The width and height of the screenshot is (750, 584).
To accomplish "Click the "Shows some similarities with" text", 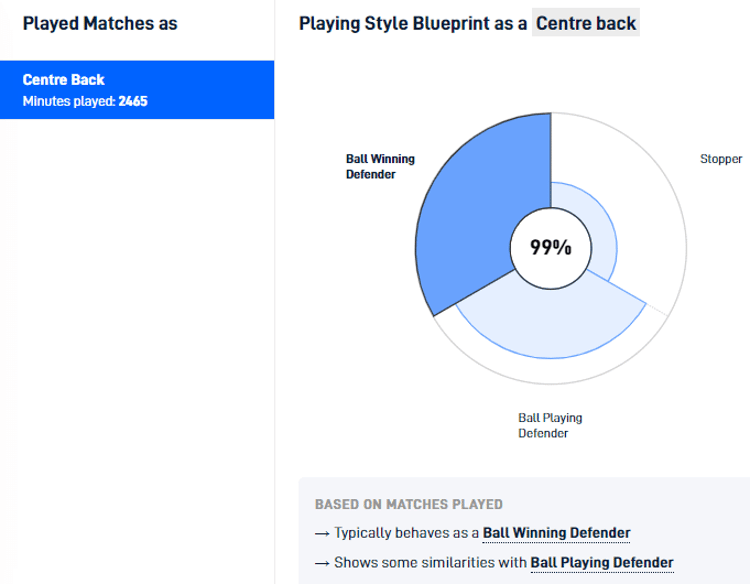I will click(430, 563).
